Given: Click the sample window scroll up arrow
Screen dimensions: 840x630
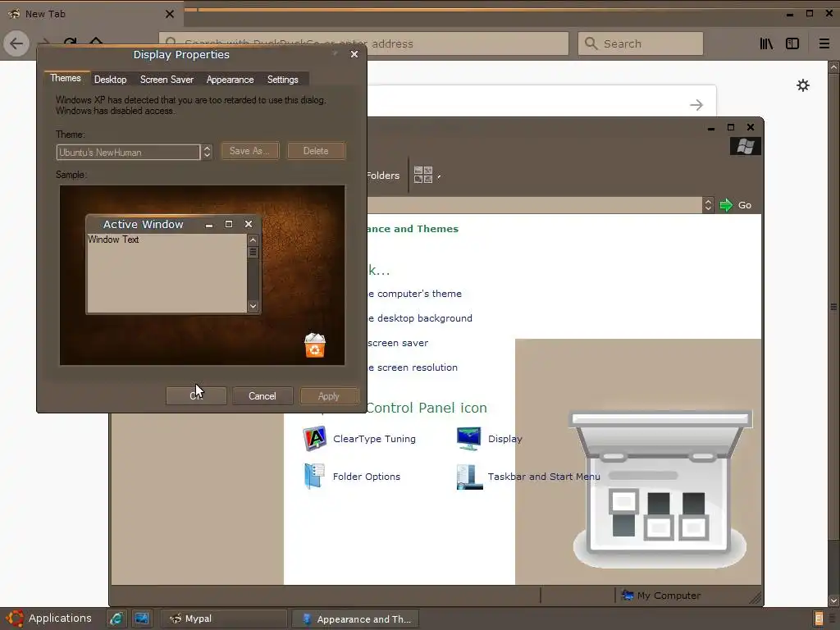Looking at the screenshot, I should coord(253,240).
